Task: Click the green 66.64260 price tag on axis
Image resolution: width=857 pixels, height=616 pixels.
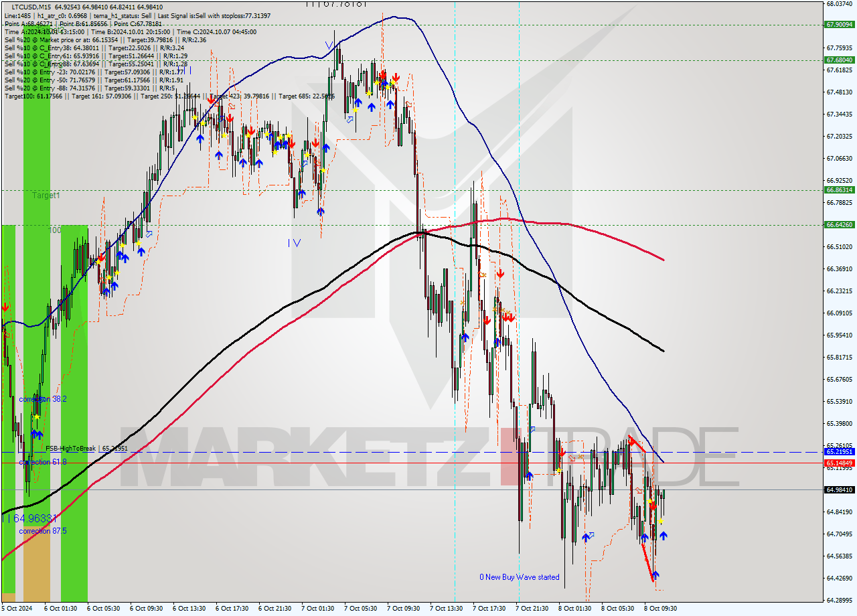Action: [840, 224]
